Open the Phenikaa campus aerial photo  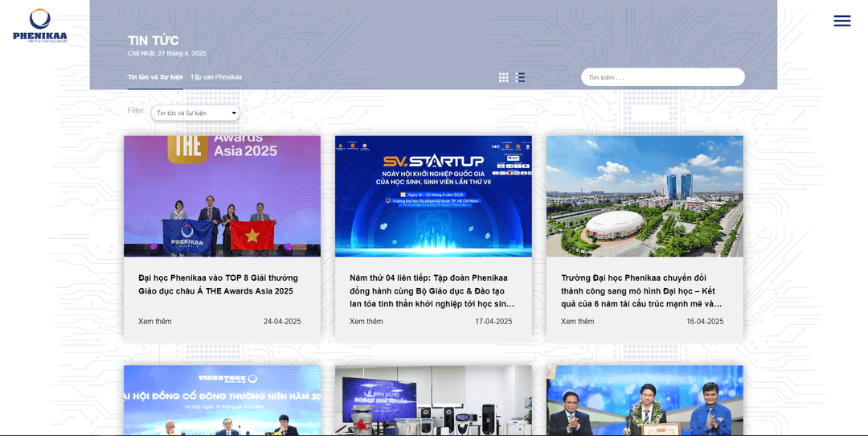(x=645, y=195)
